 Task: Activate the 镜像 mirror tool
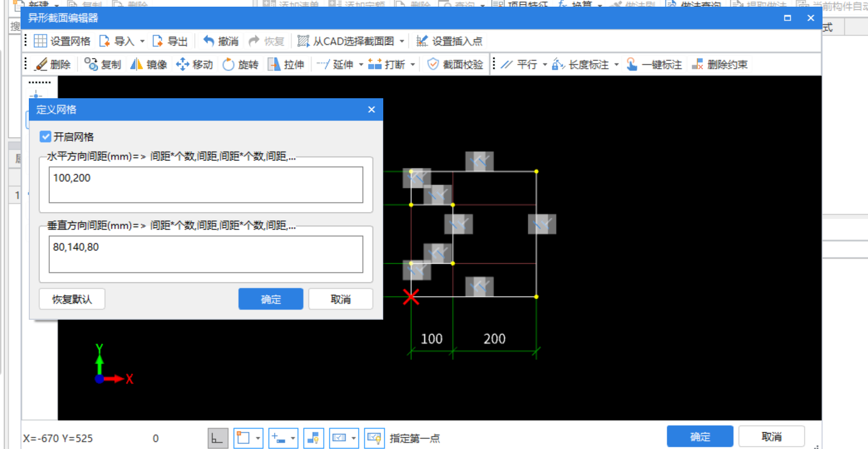click(149, 64)
